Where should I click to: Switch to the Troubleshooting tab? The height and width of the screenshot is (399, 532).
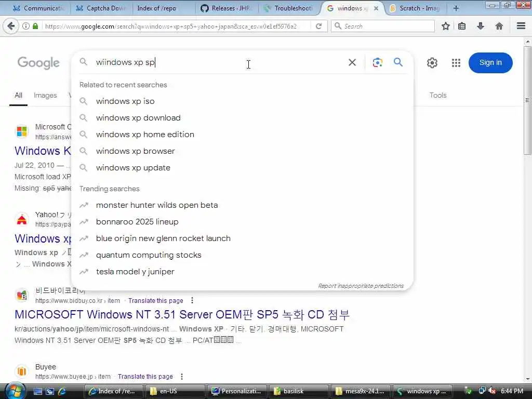(x=288, y=8)
